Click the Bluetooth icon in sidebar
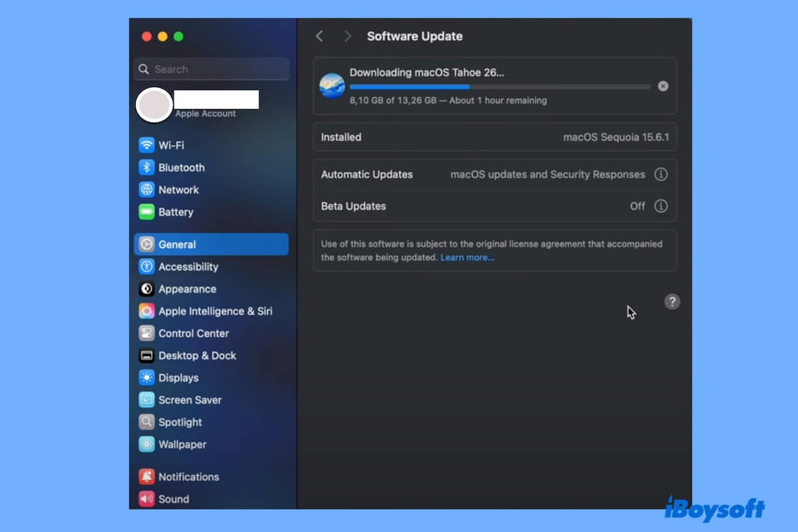The width and height of the screenshot is (798, 532). (146, 168)
